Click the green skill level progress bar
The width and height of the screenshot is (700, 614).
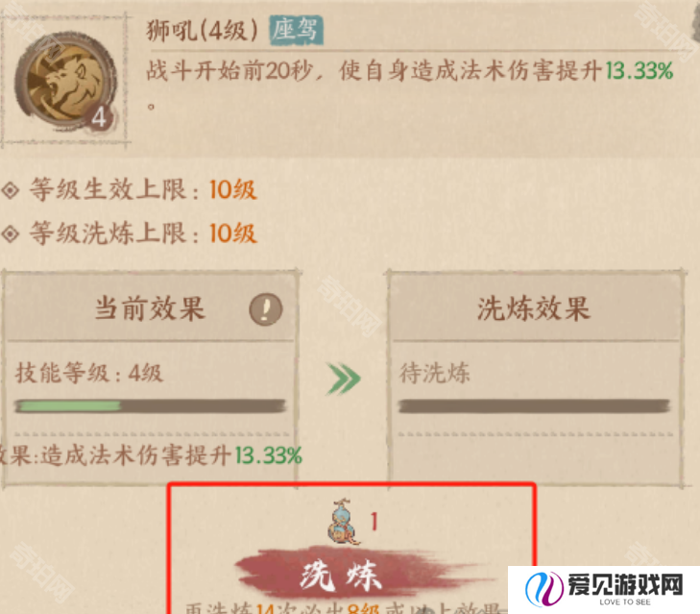(x=150, y=405)
